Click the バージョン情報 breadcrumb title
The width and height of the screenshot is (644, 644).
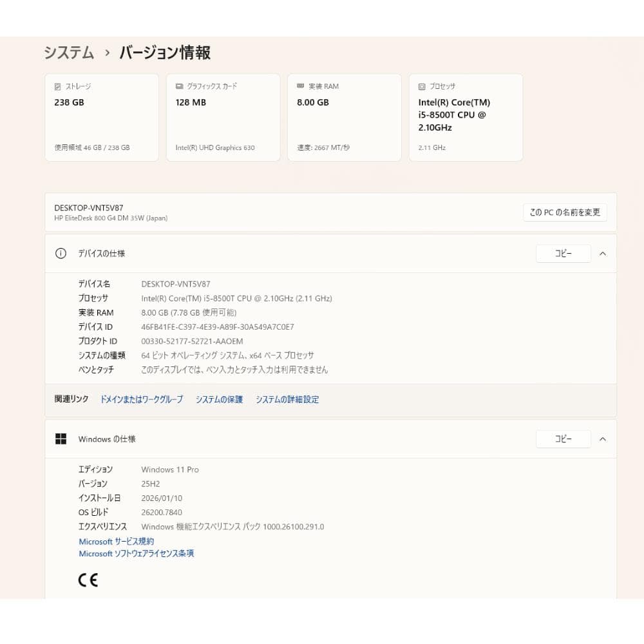(165, 53)
